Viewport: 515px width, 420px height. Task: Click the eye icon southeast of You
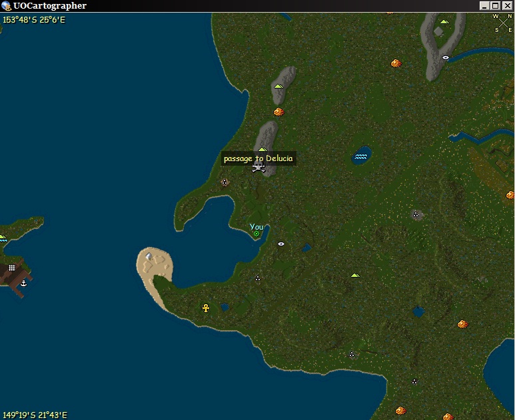click(281, 244)
